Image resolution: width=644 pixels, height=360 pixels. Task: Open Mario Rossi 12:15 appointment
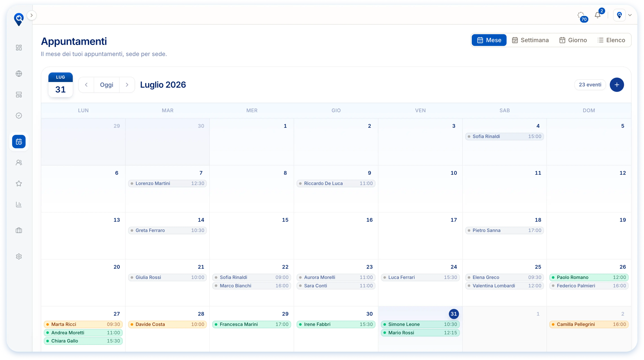tap(420, 333)
